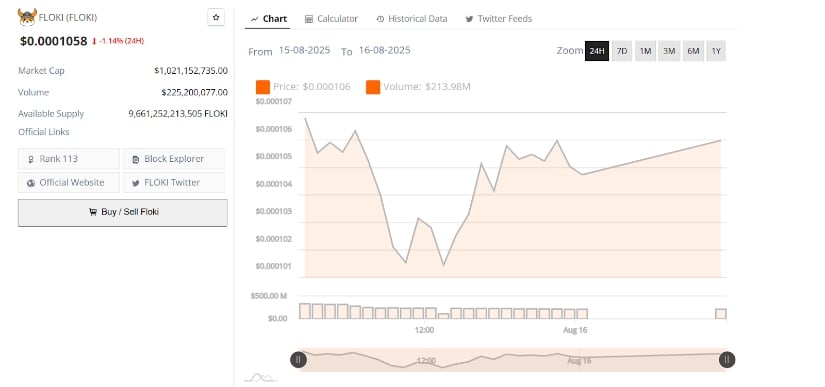Visit the Official Website link
This screenshot has width=825, height=387.
tap(69, 182)
